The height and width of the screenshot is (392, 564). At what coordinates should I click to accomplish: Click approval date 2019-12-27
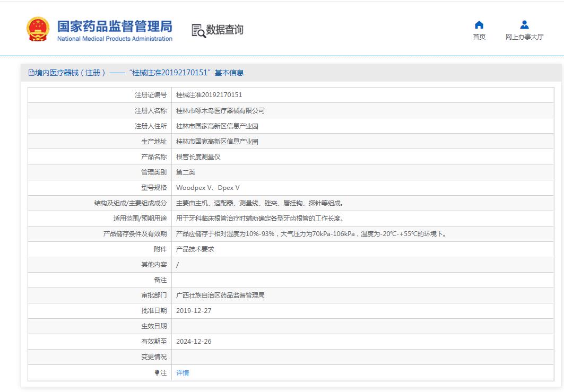194,311
